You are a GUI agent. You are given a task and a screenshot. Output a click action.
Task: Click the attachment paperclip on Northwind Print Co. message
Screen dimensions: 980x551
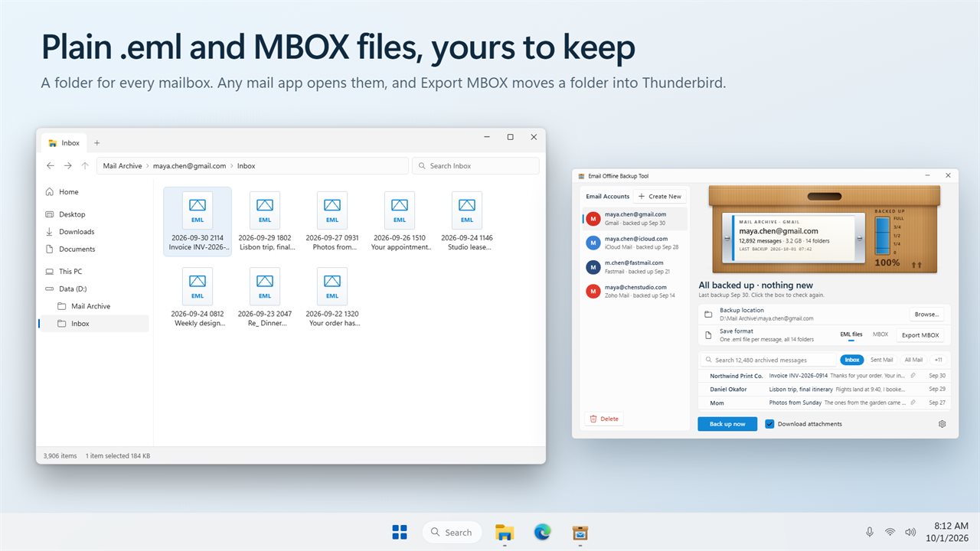click(913, 376)
